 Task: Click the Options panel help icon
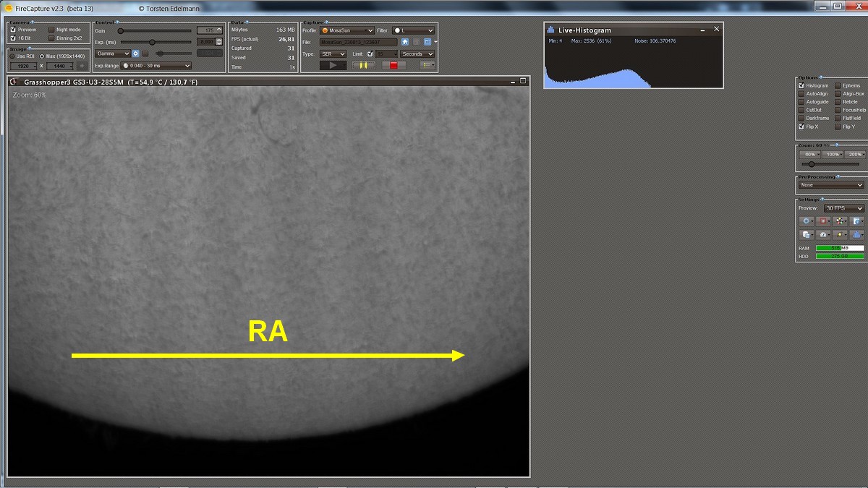coord(821,77)
